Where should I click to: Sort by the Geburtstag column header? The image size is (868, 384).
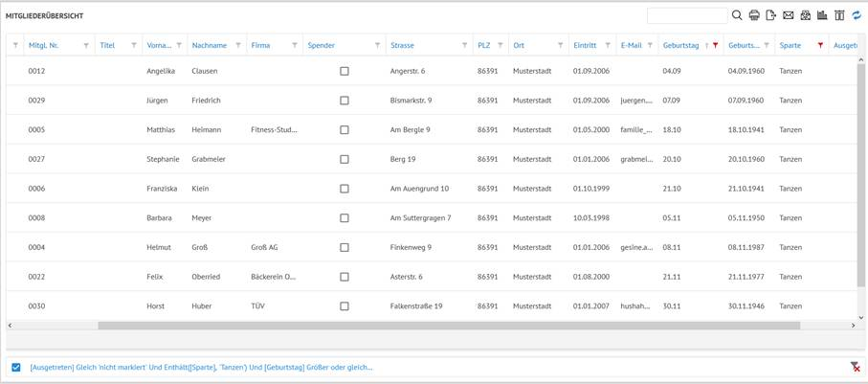680,46
